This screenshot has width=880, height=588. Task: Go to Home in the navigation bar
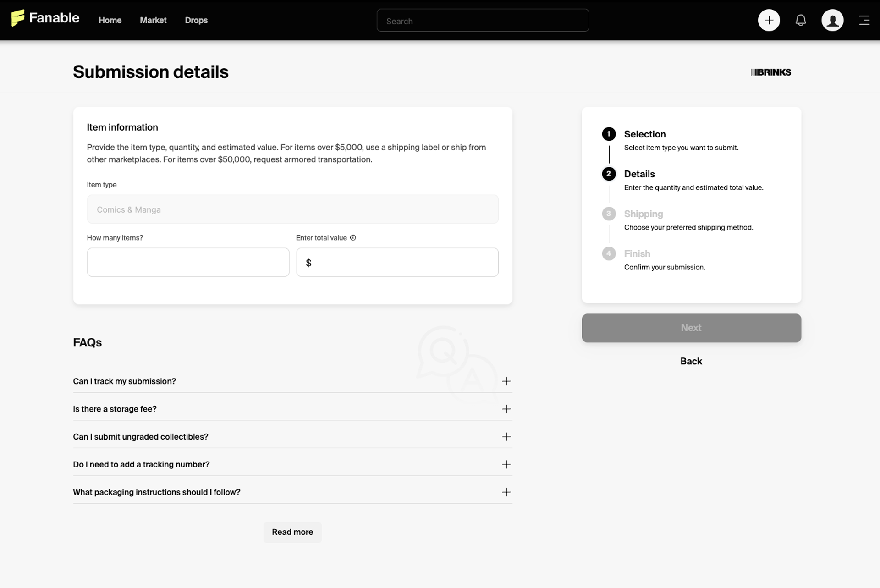coord(110,20)
